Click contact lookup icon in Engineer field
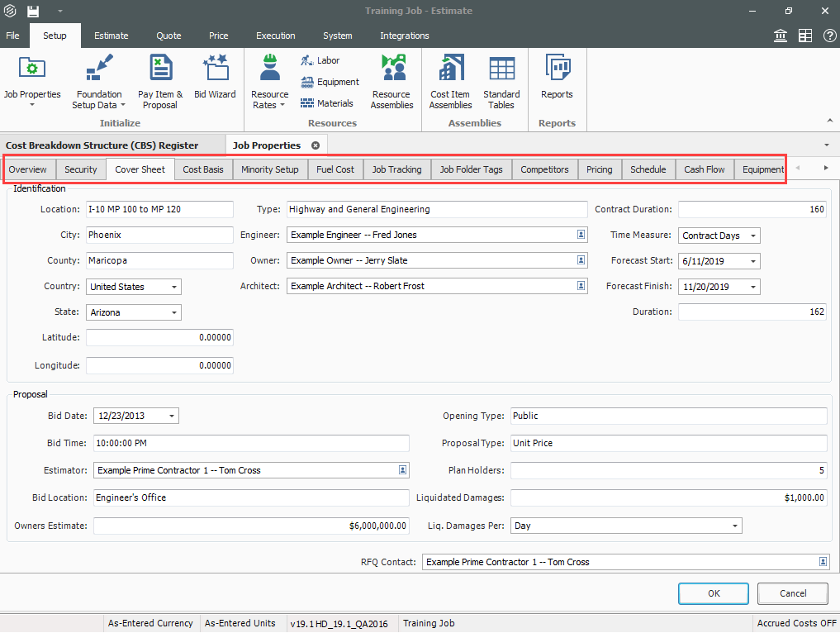Screen dimensions: 840x633 (581, 236)
